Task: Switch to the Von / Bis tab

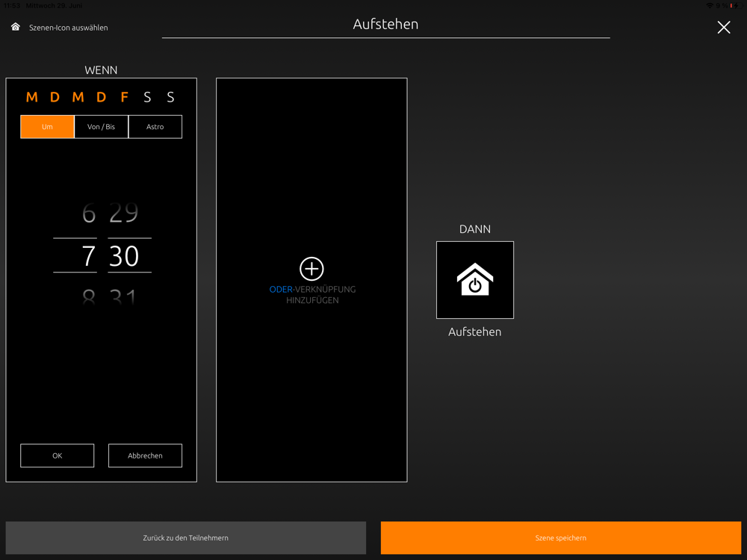Action: click(x=101, y=127)
